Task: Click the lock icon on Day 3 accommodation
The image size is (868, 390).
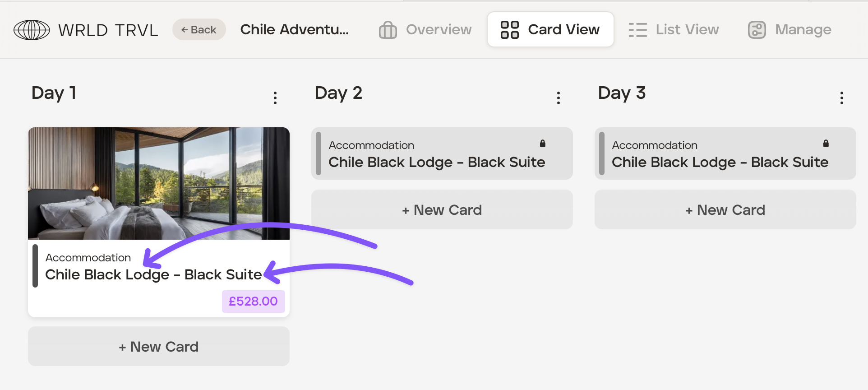Action: pyautogui.click(x=826, y=144)
